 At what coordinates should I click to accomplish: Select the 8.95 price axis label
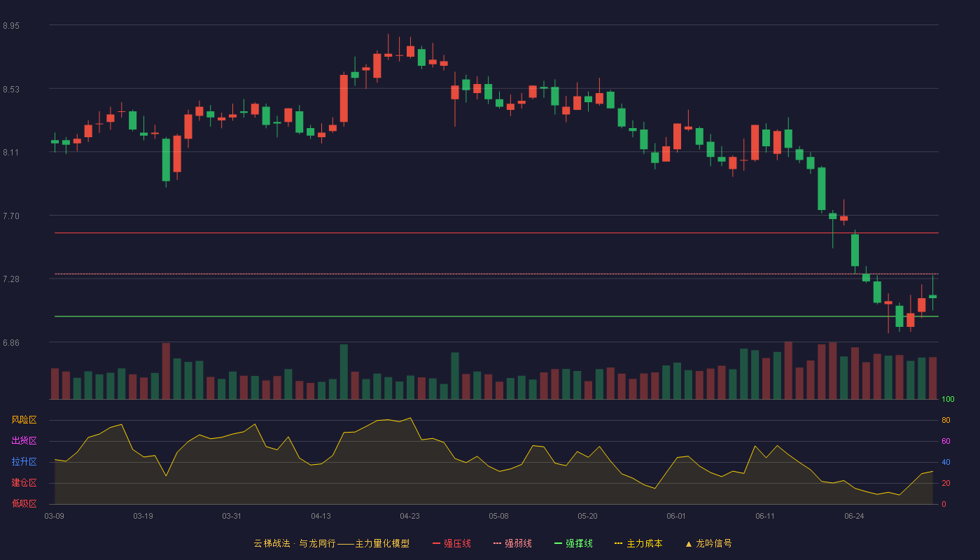point(11,26)
